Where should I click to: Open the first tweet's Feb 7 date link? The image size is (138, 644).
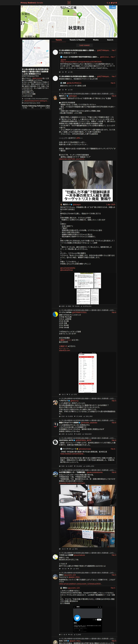click(x=114, y=50)
